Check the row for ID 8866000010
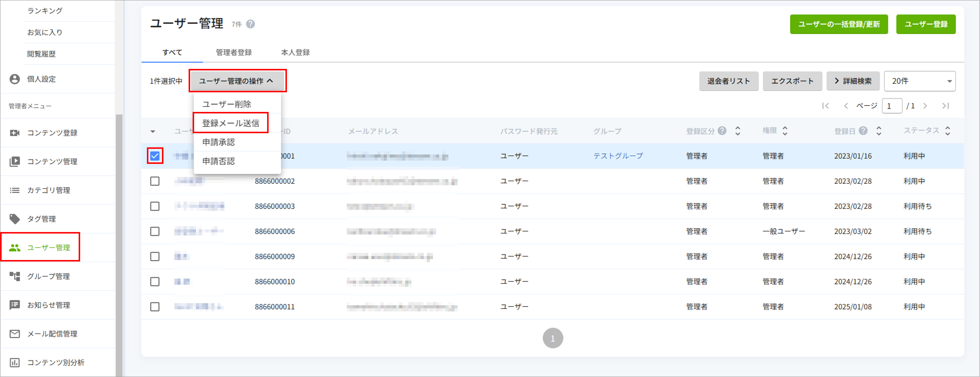The width and height of the screenshot is (980, 377). pyautogui.click(x=155, y=282)
